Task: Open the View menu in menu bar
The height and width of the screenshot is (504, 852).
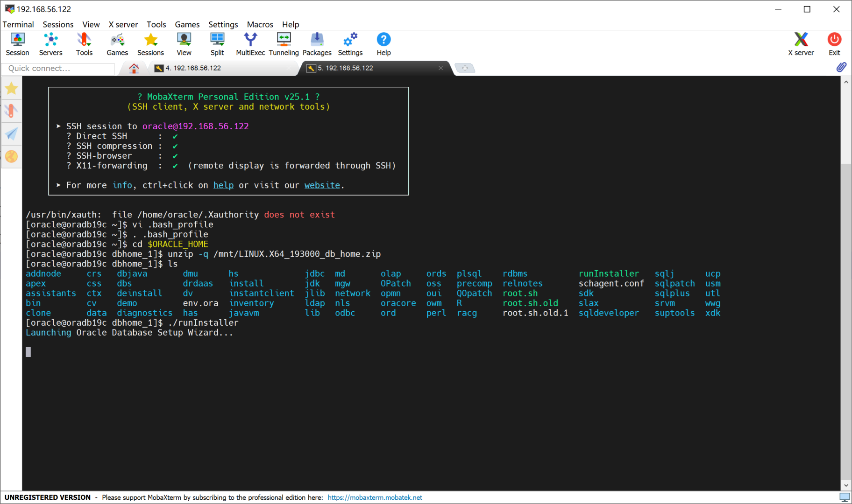Action: (x=91, y=24)
